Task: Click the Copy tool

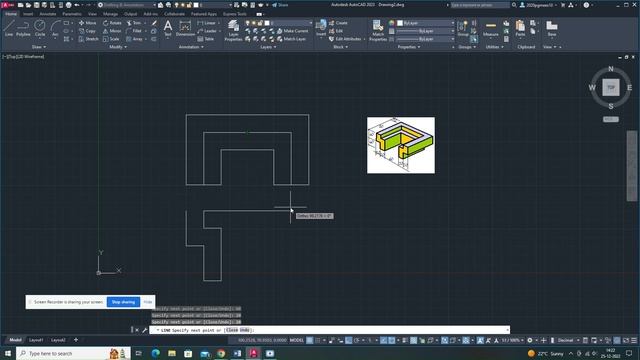Action: (x=87, y=31)
